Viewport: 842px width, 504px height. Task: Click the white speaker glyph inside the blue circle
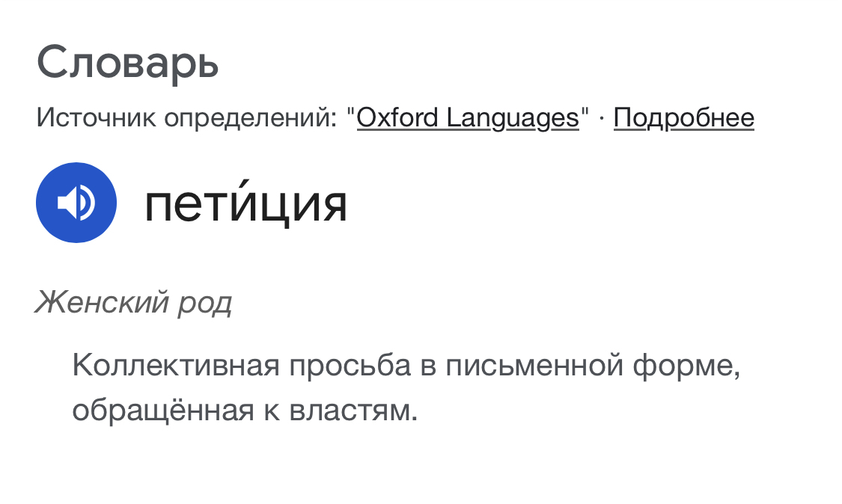pos(75,203)
